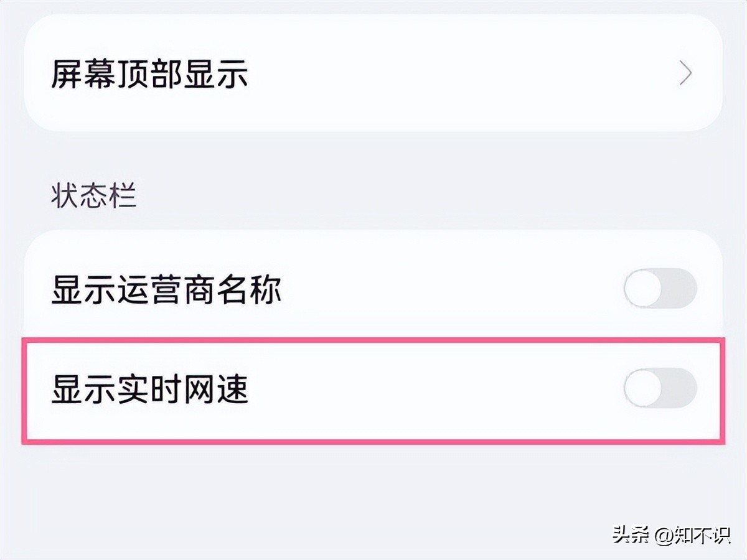Click blank space between 显示运营商名称 and its switch

(x=448, y=289)
